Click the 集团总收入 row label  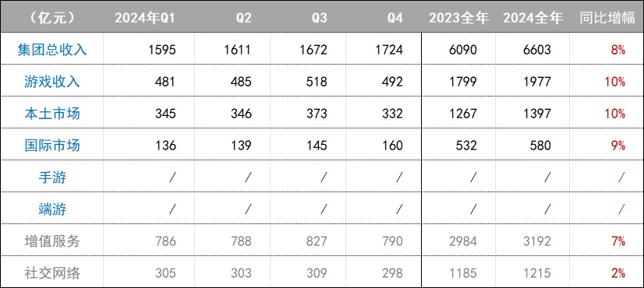click(x=52, y=50)
